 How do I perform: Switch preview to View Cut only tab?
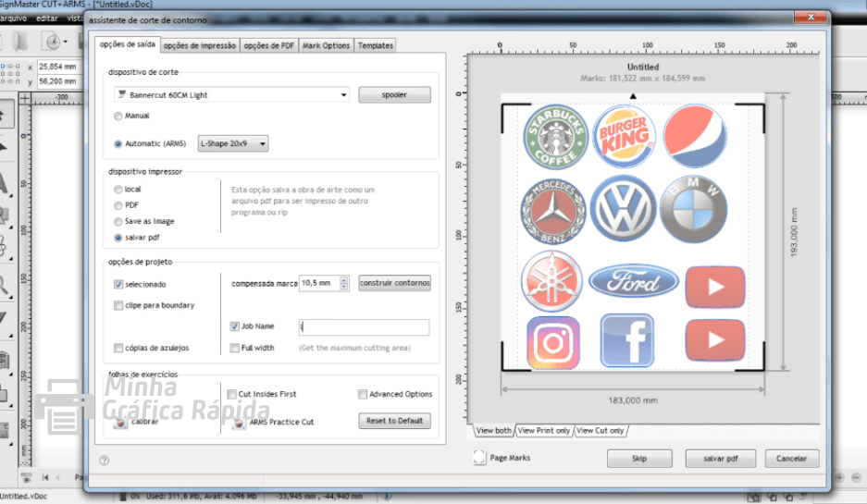(600, 431)
